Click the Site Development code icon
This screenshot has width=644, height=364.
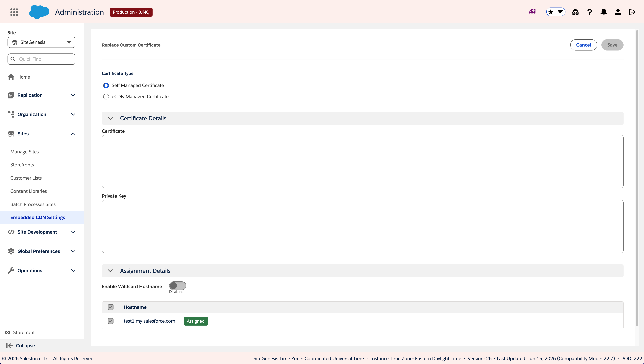[11, 232]
